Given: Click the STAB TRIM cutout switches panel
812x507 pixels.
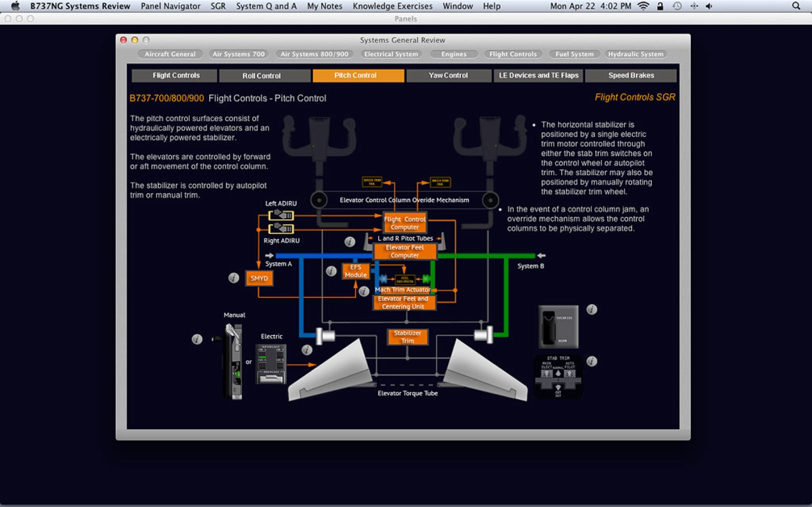Looking at the screenshot, I should 558,377.
